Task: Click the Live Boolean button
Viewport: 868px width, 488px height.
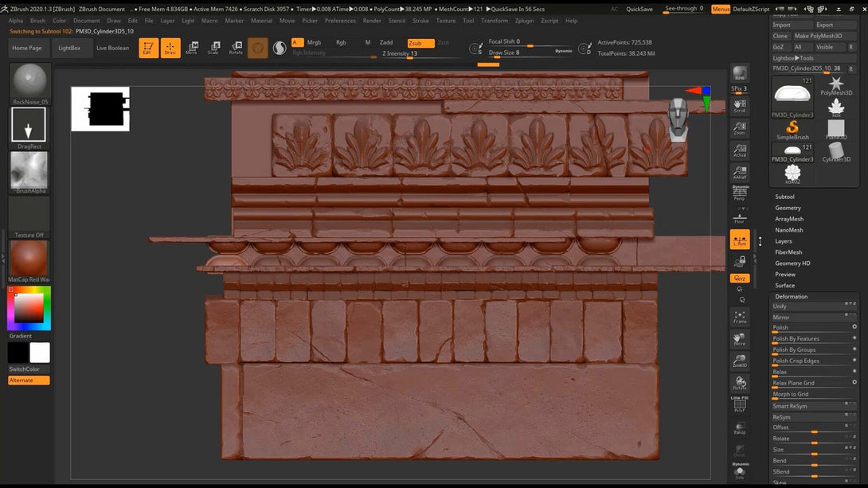Action: click(x=112, y=48)
